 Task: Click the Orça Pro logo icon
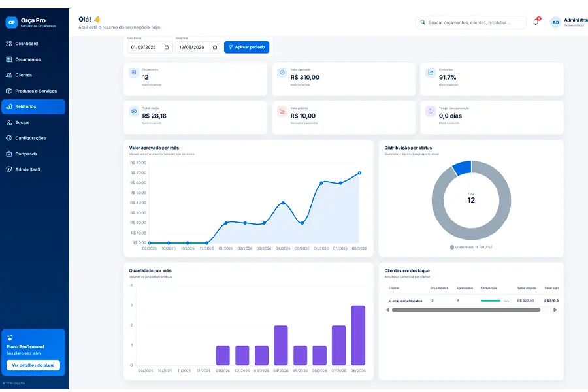[12, 22]
